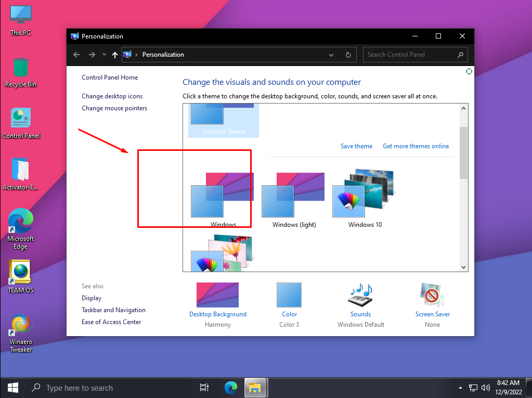The width and height of the screenshot is (532, 398).
Task: Launch Winaero Tweaker desktop shortcut
Action: pyautogui.click(x=20, y=333)
